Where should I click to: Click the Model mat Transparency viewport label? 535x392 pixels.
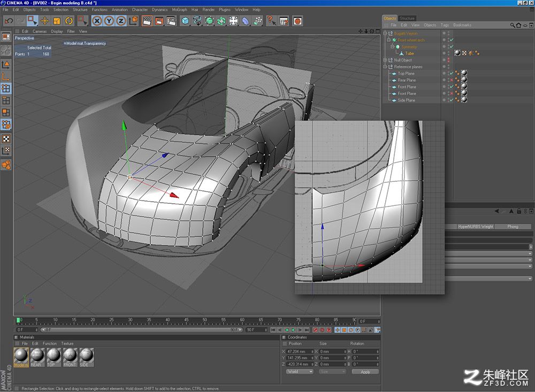(x=85, y=43)
